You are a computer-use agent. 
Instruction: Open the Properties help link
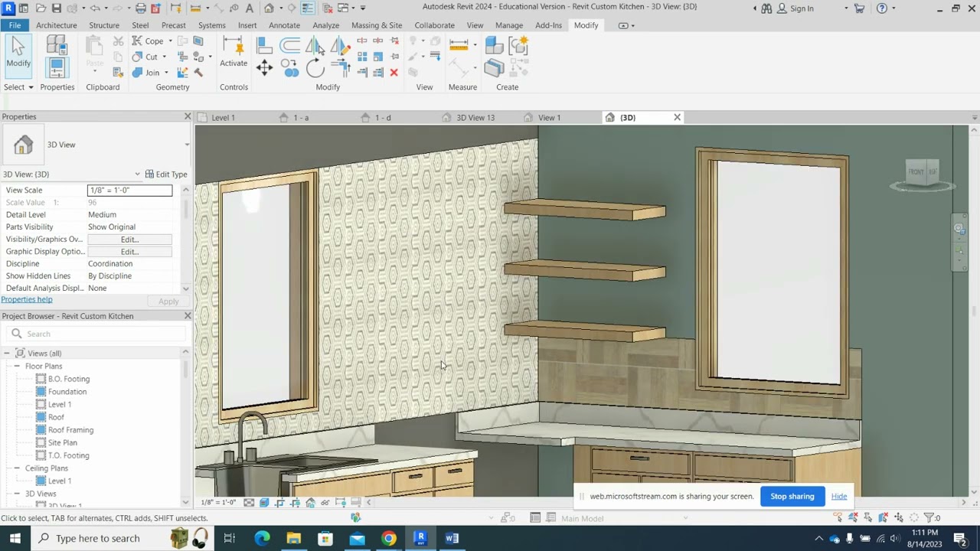[27, 300]
